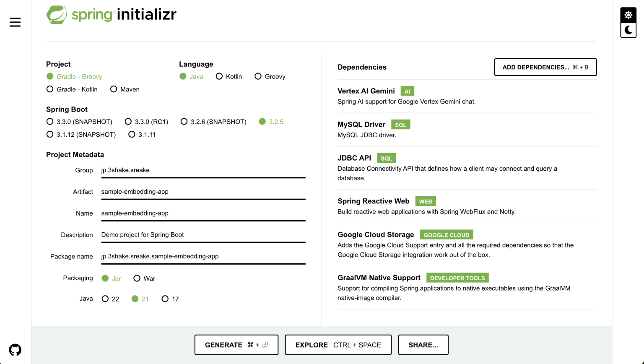Viewport: 644px width, 364px height.
Task: Click the GENERATE button
Action: 236,344
